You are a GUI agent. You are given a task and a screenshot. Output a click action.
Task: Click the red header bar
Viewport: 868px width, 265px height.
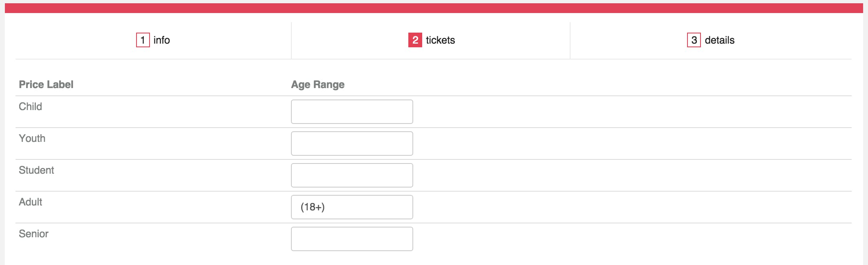(434, 8)
